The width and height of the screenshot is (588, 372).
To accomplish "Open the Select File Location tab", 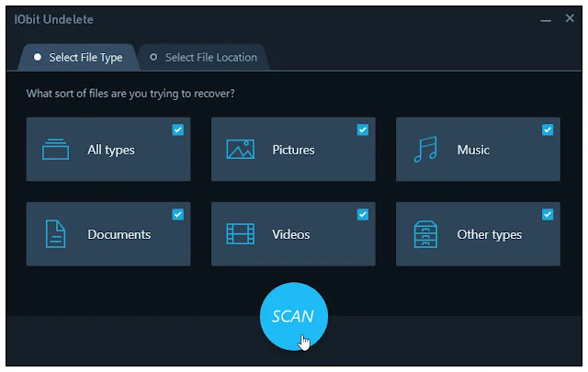I will pos(204,57).
